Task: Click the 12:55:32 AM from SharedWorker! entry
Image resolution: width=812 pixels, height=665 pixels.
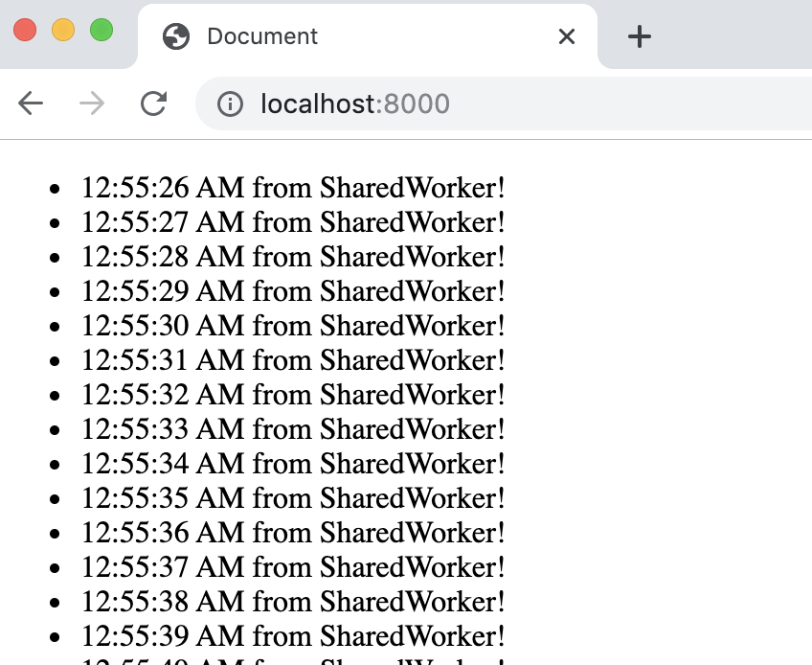Action: (x=293, y=395)
